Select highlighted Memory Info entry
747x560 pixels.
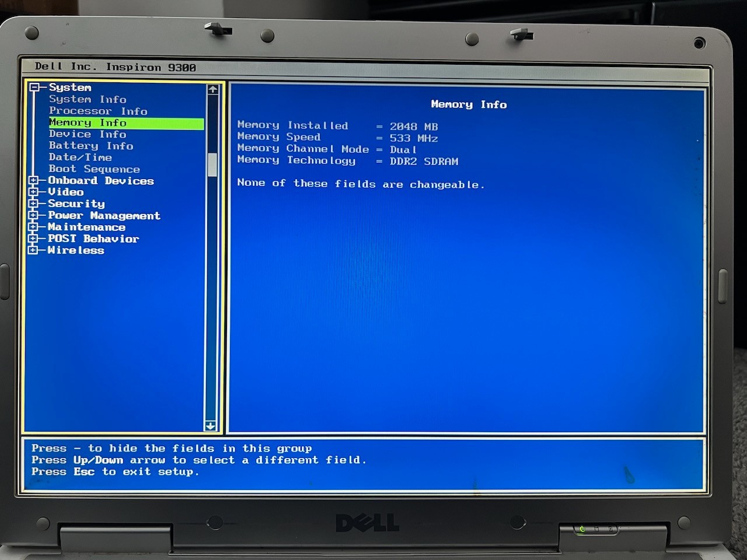point(127,123)
